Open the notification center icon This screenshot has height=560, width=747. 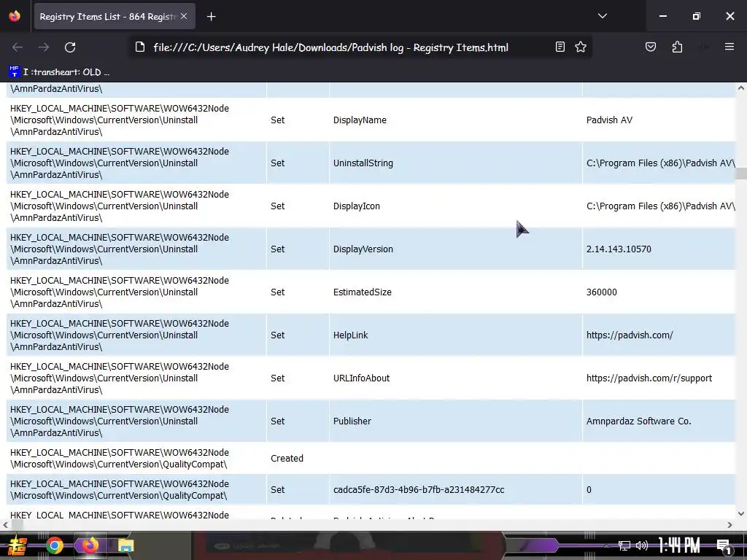724,547
